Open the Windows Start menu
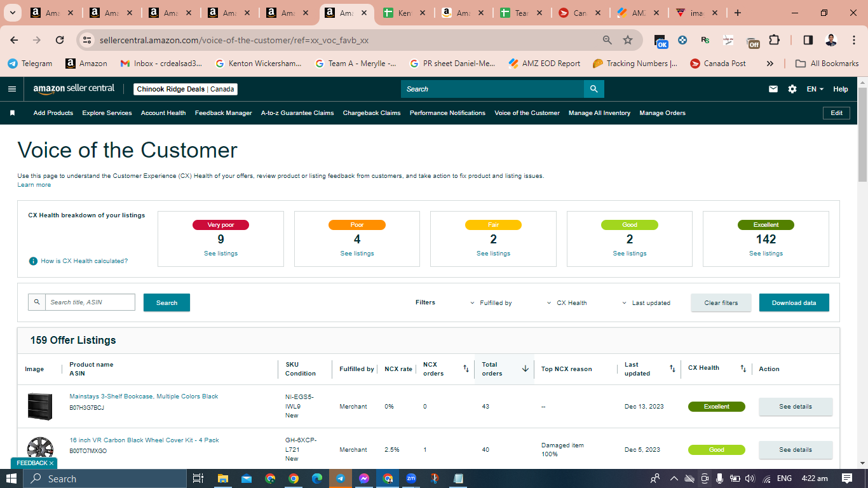Viewport: 868px width, 488px height. pyautogui.click(x=12, y=478)
